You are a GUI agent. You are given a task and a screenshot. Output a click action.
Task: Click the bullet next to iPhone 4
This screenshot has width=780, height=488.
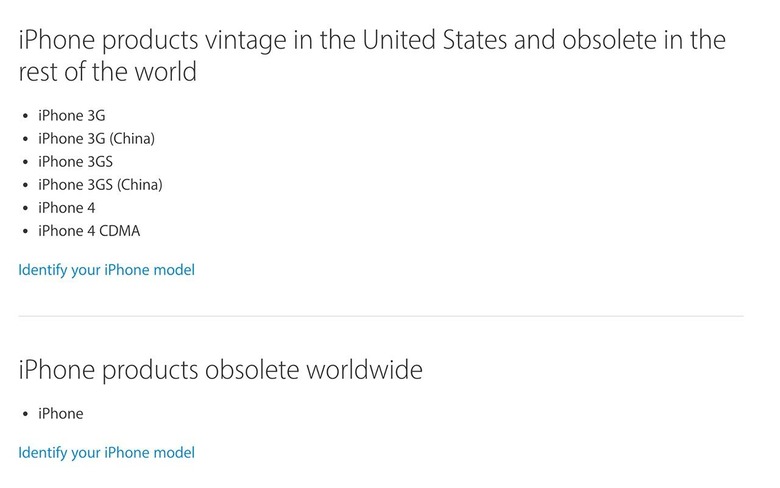tap(25, 208)
